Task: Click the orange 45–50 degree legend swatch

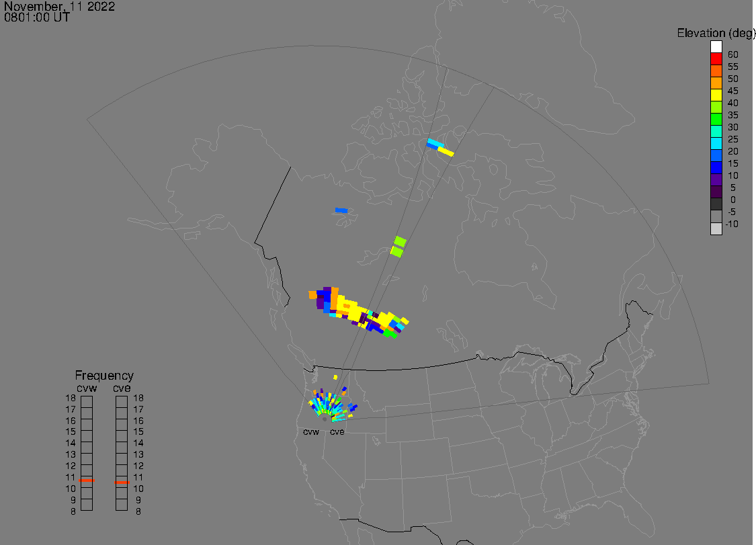Action: (x=716, y=83)
